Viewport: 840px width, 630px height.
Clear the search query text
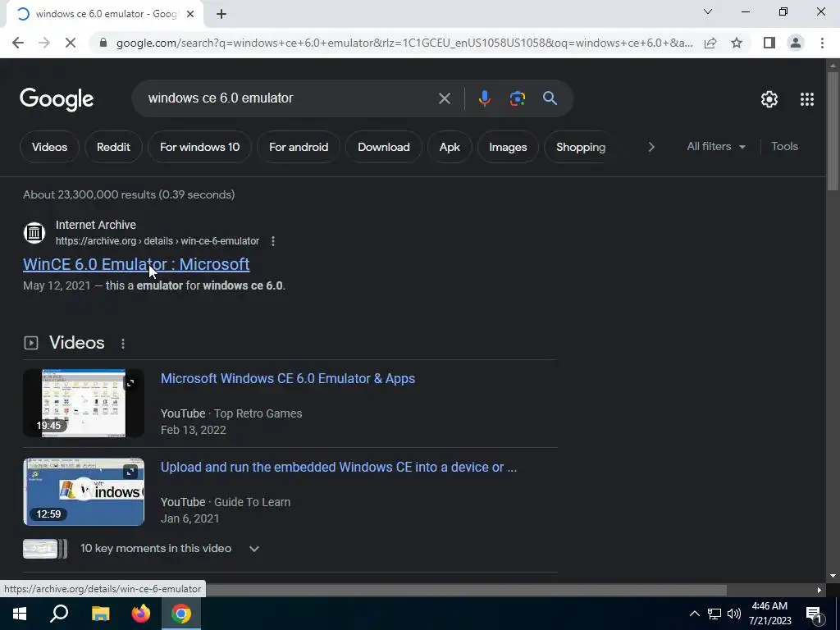click(x=444, y=98)
